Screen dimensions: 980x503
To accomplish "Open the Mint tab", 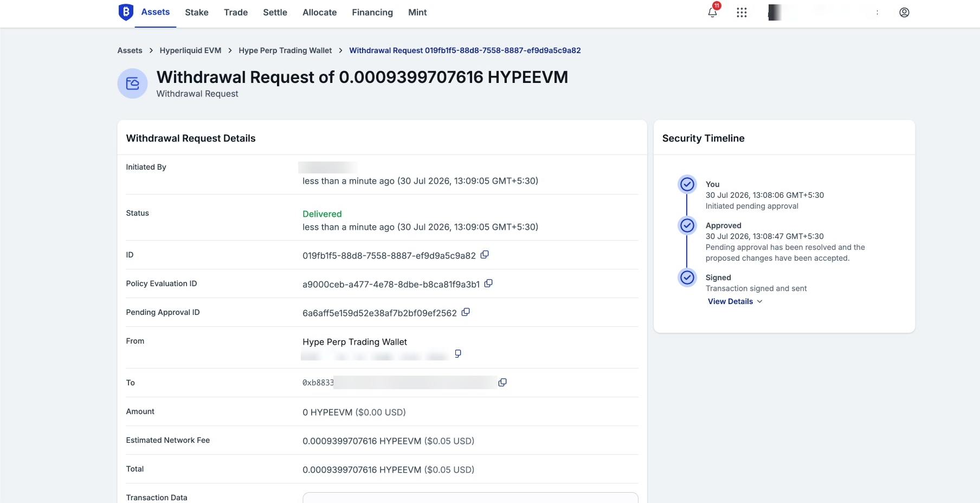I will click(x=417, y=12).
